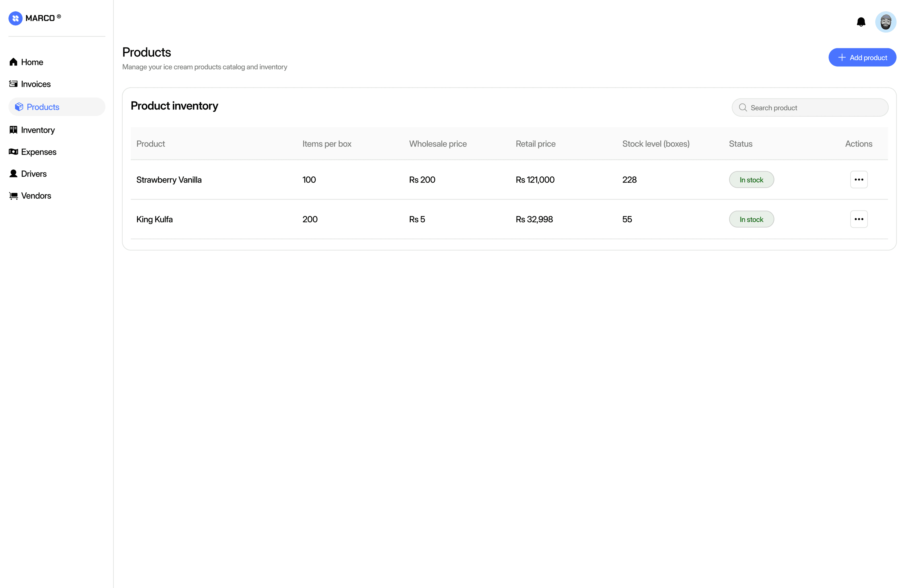The image size is (905, 588).
Task: Click the Stock level column header
Action: pos(656,144)
